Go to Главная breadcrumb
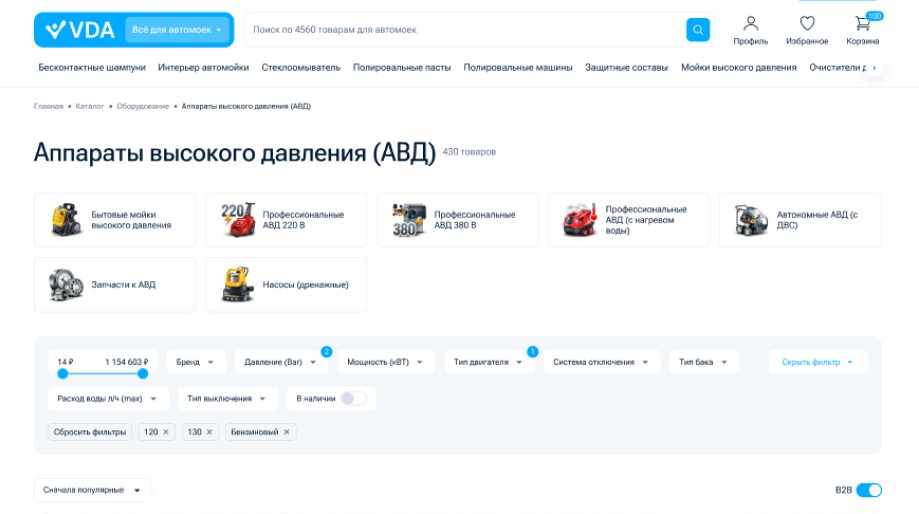 [x=49, y=106]
